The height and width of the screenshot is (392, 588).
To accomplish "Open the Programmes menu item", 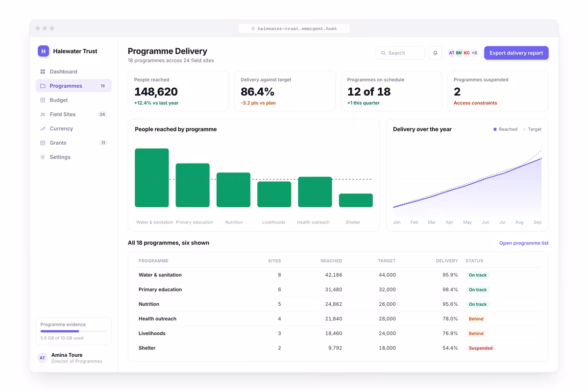I will 73,86.
